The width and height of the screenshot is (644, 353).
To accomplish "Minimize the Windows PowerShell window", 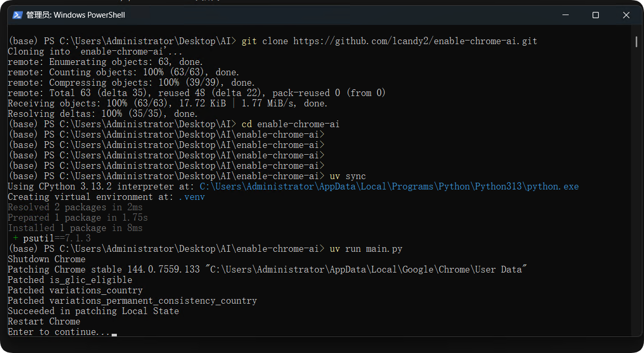I will click(566, 15).
